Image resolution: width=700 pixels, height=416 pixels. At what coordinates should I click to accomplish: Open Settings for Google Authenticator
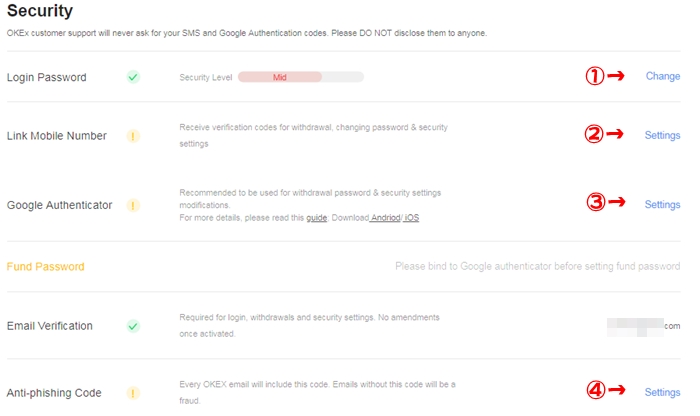point(662,204)
